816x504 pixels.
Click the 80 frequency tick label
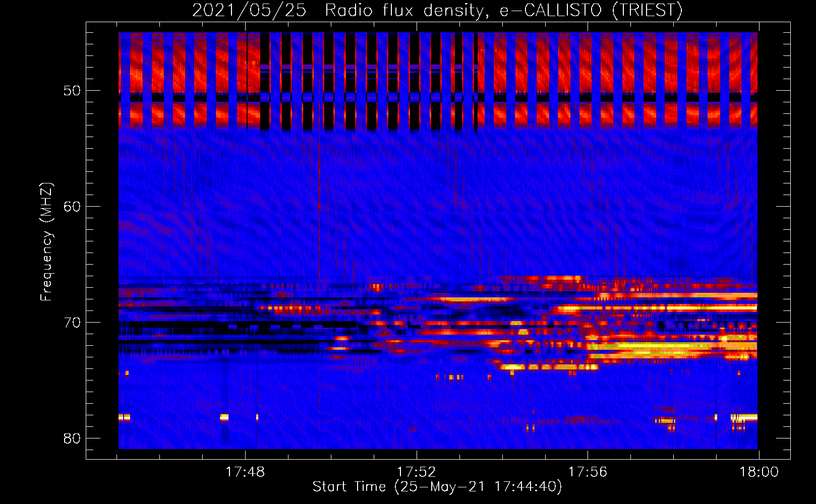[72, 438]
